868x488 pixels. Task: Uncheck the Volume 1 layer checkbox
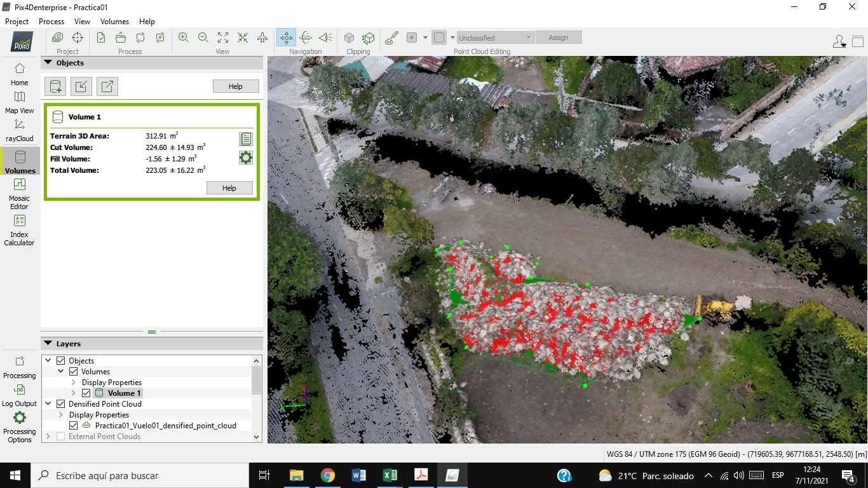(86, 393)
